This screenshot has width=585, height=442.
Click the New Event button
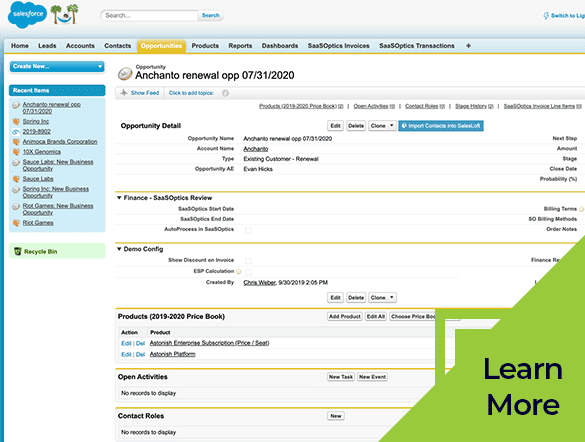point(372,377)
